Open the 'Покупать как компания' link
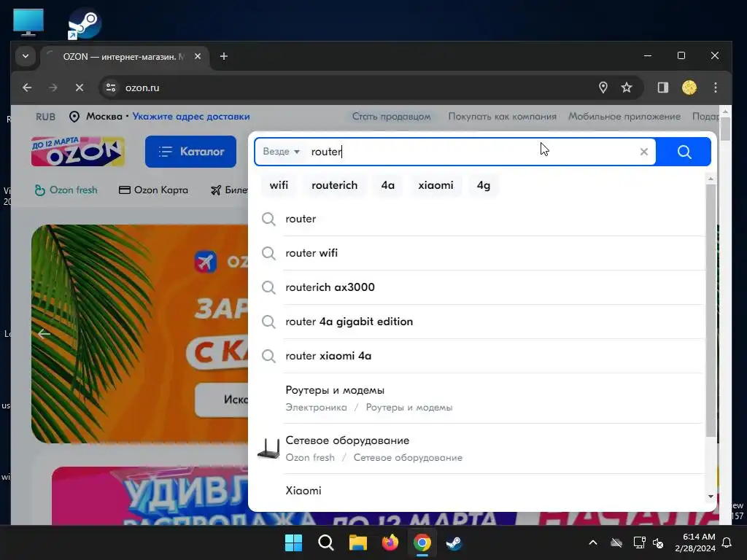 click(502, 117)
